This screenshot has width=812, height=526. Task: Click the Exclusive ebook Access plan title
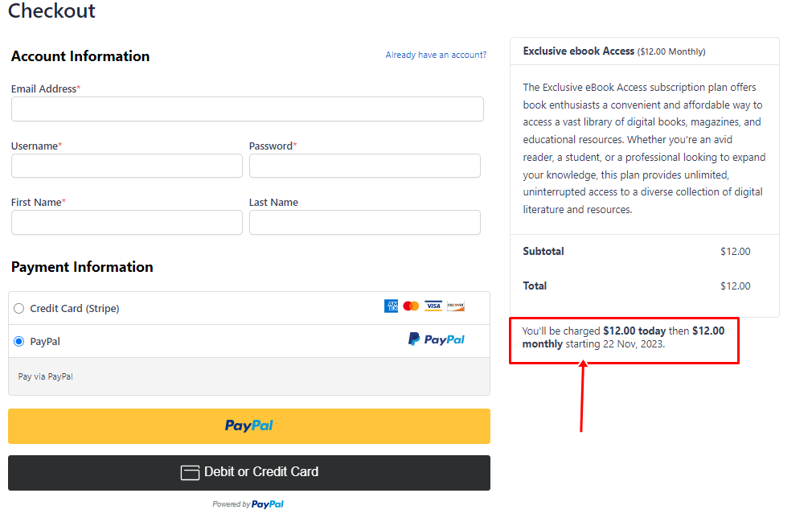578,51
